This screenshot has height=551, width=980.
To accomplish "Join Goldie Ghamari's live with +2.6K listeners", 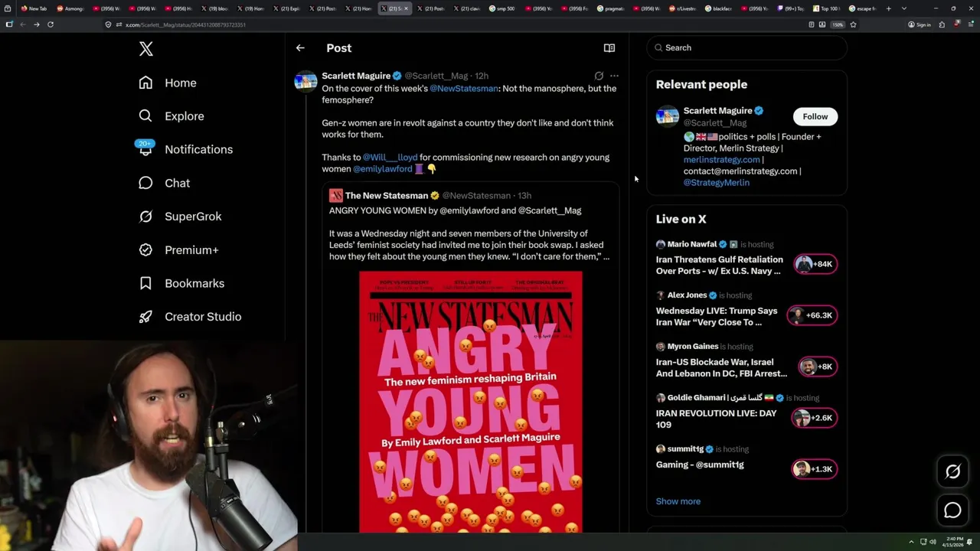I will click(x=815, y=418).
